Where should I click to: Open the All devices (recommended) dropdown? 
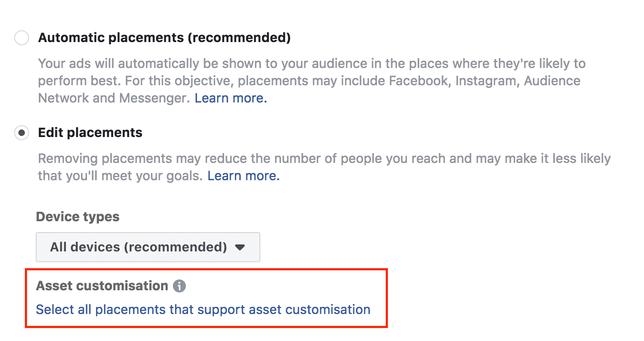[x=147, y=247]
